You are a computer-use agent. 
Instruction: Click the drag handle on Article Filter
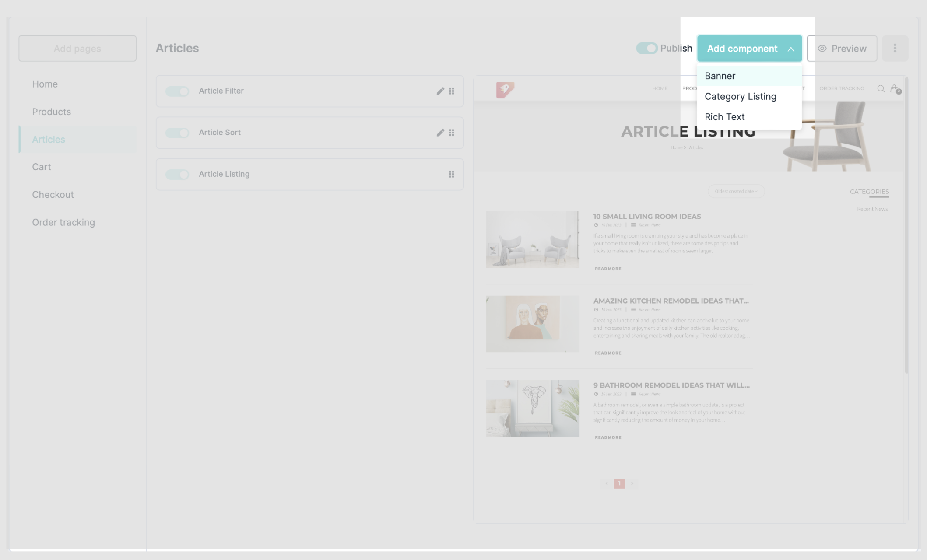[x=451, y=91]
